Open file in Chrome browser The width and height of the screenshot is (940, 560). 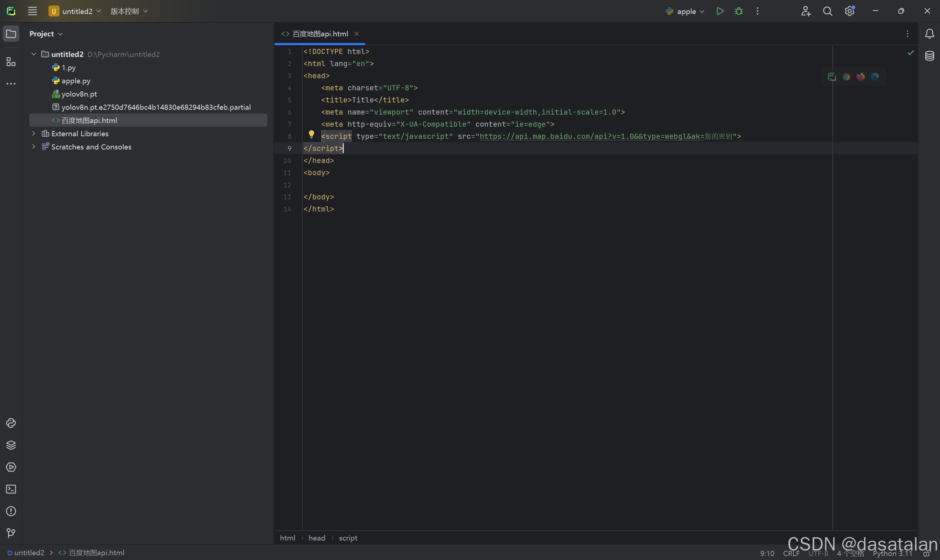tap(846, 77)
